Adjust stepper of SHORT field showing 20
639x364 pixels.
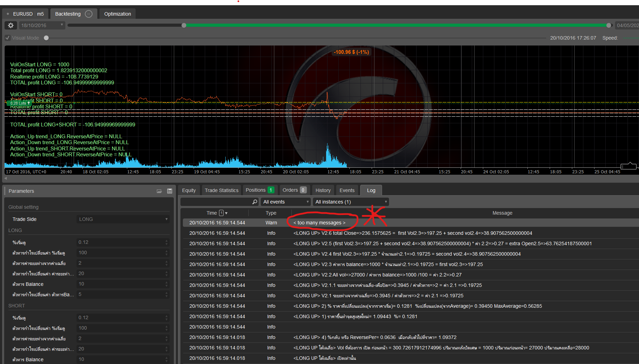(167, 349)
